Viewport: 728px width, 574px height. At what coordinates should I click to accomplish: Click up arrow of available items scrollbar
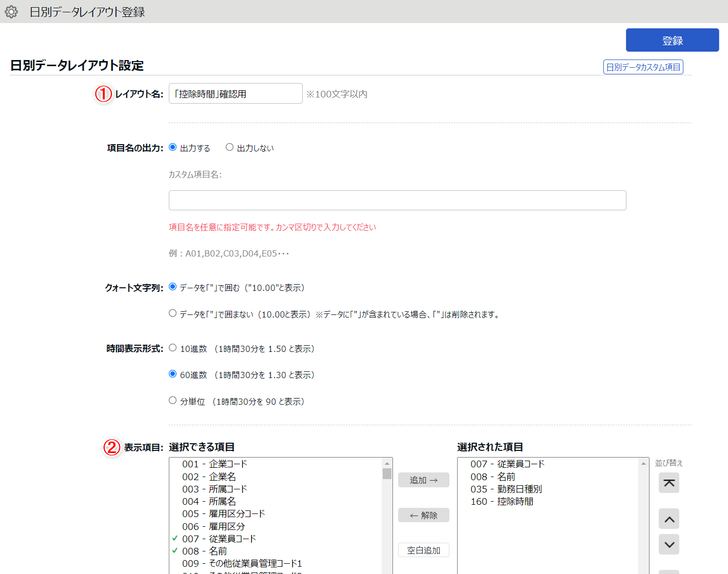(387, 463)
